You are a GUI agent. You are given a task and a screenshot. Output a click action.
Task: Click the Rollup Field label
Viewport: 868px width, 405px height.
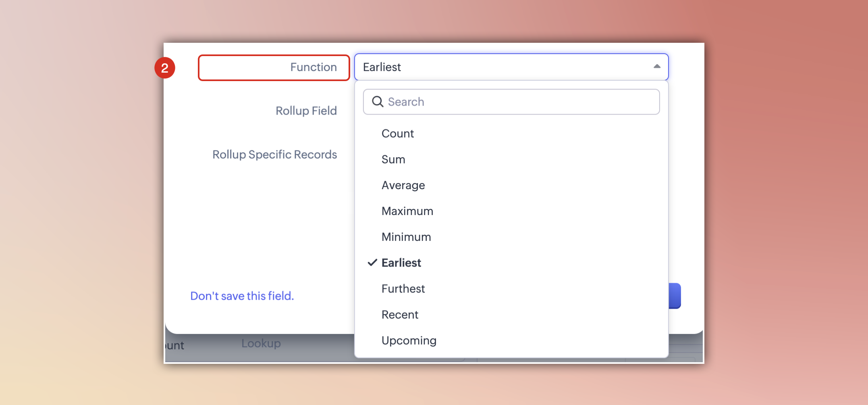point(306,111)
